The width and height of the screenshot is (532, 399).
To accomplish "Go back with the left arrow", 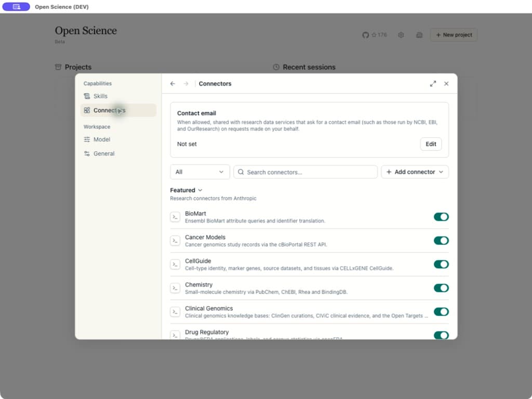I will click(172, 84).
